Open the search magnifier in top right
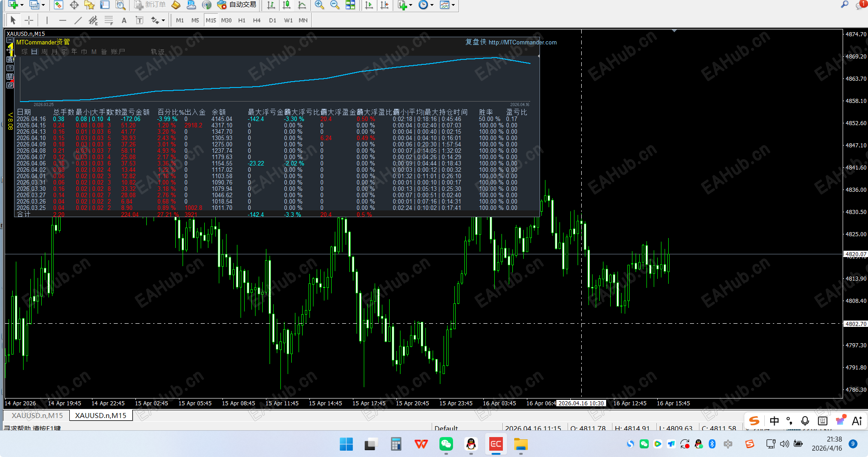Screen dimensions: 868x457 844,5
